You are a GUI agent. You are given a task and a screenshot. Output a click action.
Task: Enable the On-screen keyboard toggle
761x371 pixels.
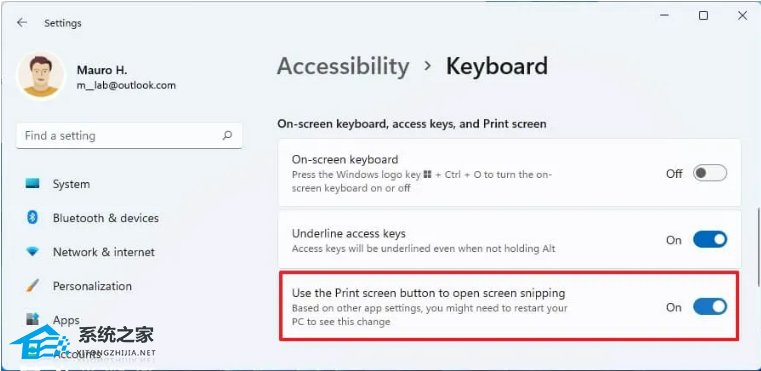click(710, 173)
